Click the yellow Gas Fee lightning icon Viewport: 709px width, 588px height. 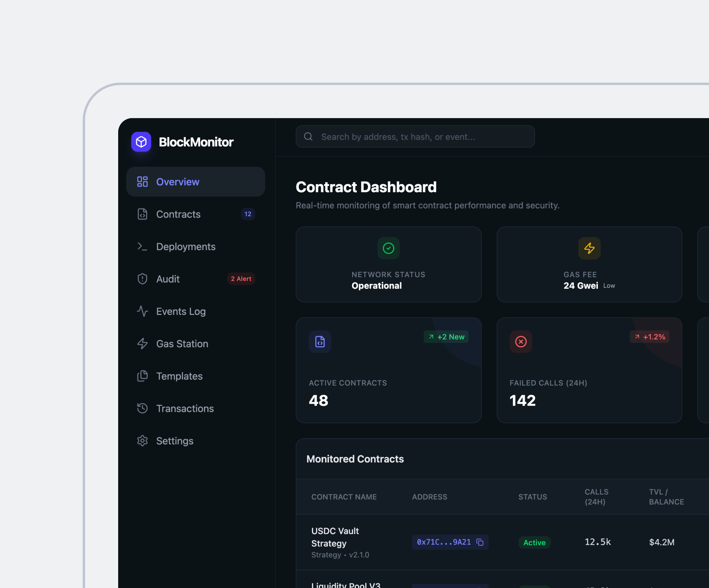tap(589, 248)
